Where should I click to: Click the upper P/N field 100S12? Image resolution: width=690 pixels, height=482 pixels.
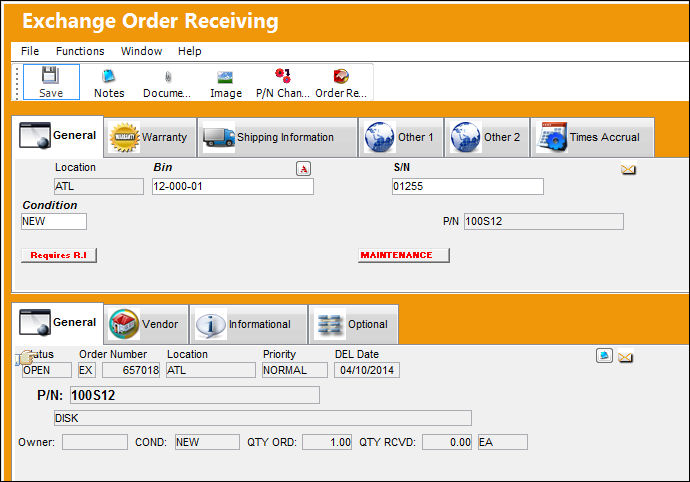point(544,221)
